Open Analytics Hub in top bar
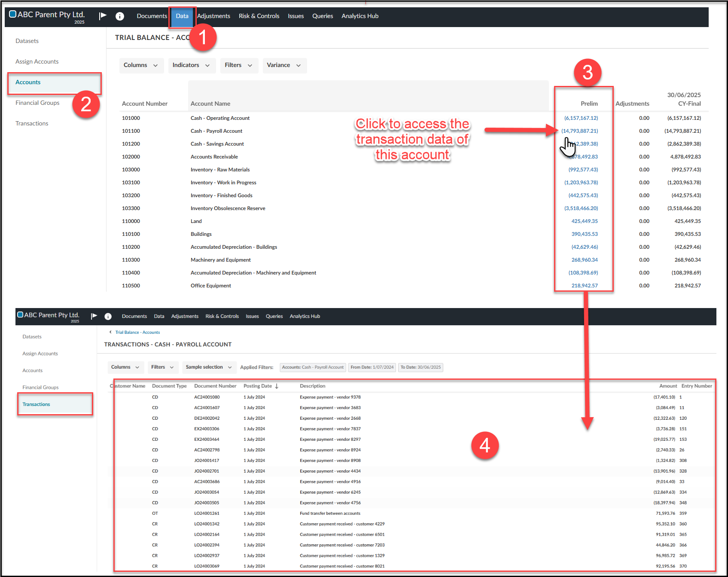The width and height of the screenshot is (728, 577). tap(360, 16)
